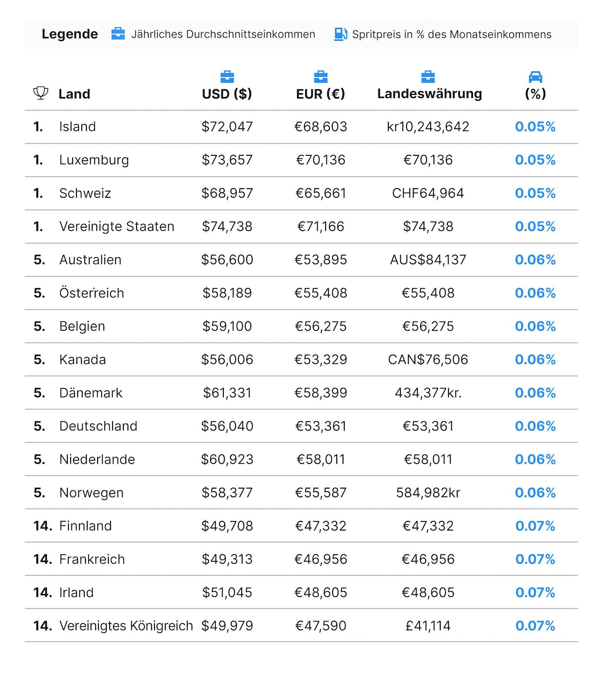Click Deutschland's USD value $56,040
603x700 pixels.
[227, 426]
